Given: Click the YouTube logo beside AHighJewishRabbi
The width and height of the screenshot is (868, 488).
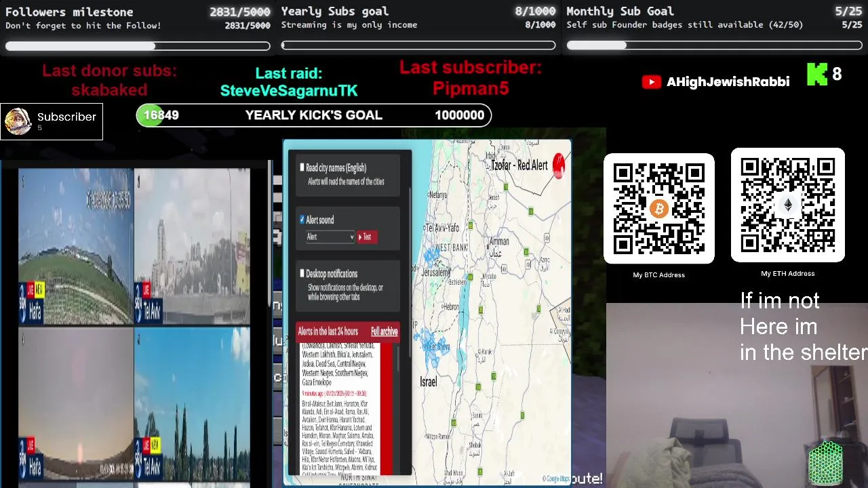Looking at the screenshot, I should coord(651,82).
